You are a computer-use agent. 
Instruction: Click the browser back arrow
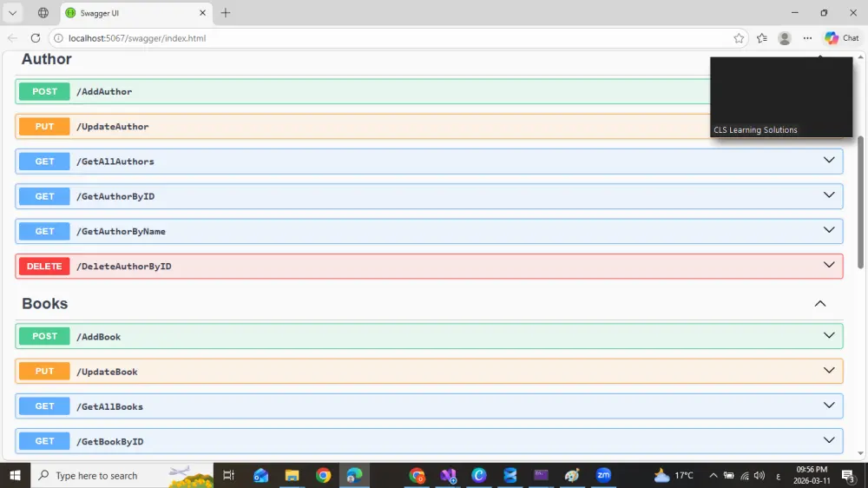12,38
